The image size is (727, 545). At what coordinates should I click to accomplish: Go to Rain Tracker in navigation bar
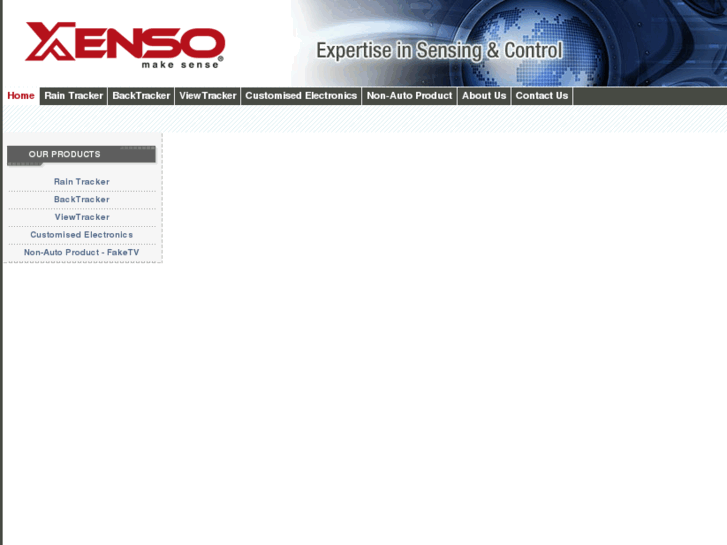pyautogui.click(x=74, y=96)
